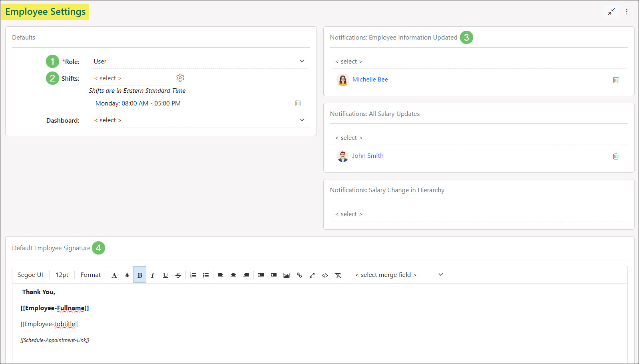Open the text background color picker
The image size is (639, 364).
(127, 275)
